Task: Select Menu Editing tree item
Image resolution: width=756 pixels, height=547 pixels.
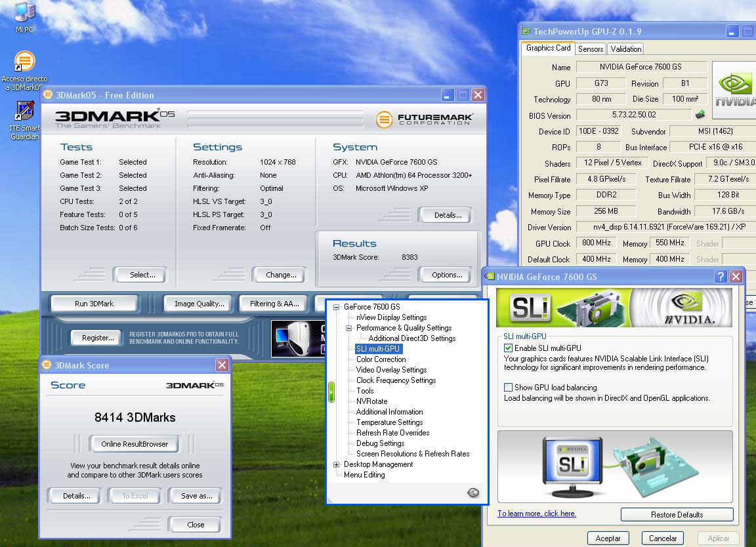Action: (364, 475)
